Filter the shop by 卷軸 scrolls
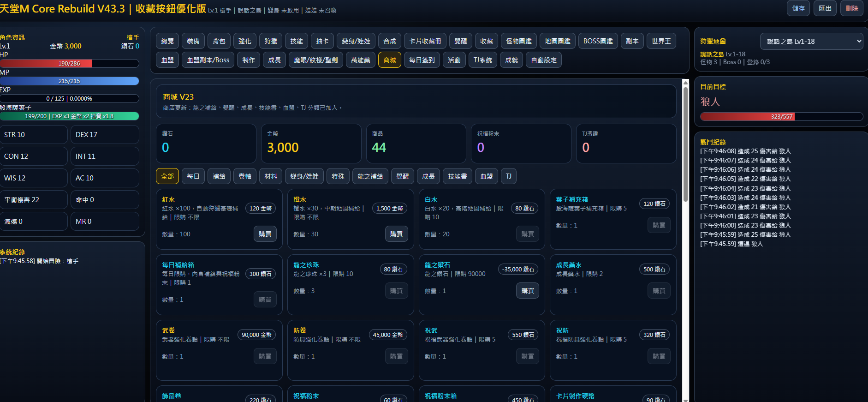868x402 pixels. 245,176
